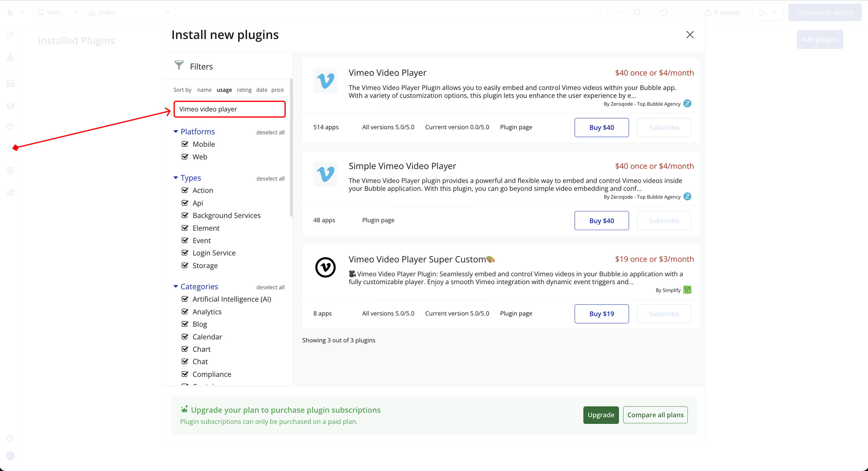Open the Styles palette in the sidebar
Screen dimensions: 868x471
pos(11,127)
